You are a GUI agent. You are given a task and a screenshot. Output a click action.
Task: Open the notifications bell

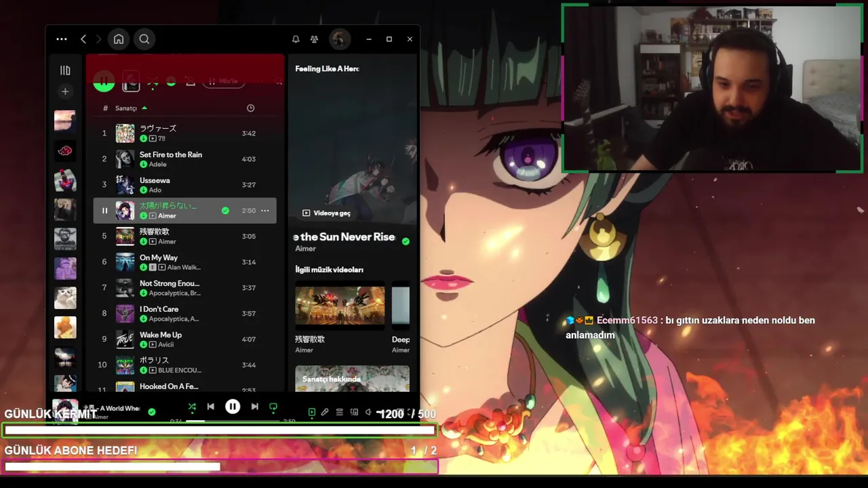click(x=296, y=39)
